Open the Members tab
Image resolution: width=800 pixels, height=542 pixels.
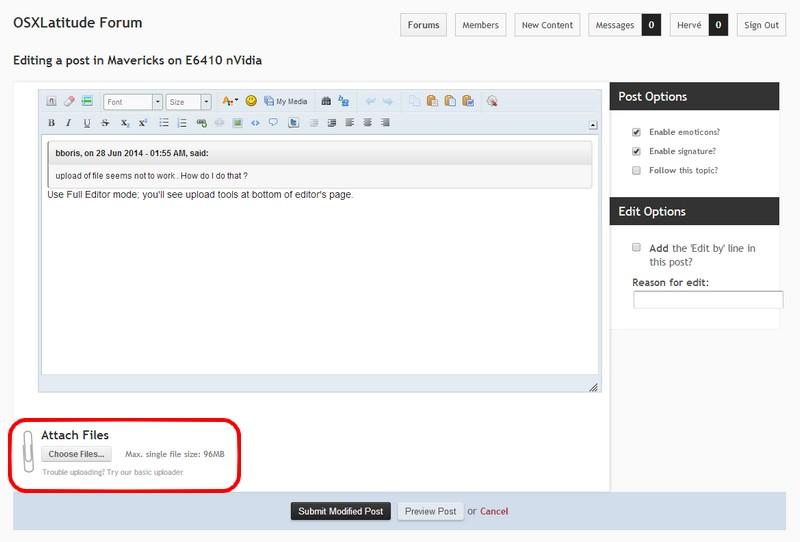tap(481, 25)
